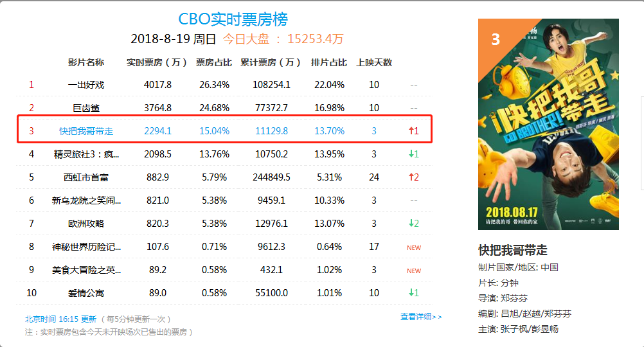Click the orange rank 3 badge on poster
Image resolution: width=644 pixels, height=347 pixels.
[496, 39]
